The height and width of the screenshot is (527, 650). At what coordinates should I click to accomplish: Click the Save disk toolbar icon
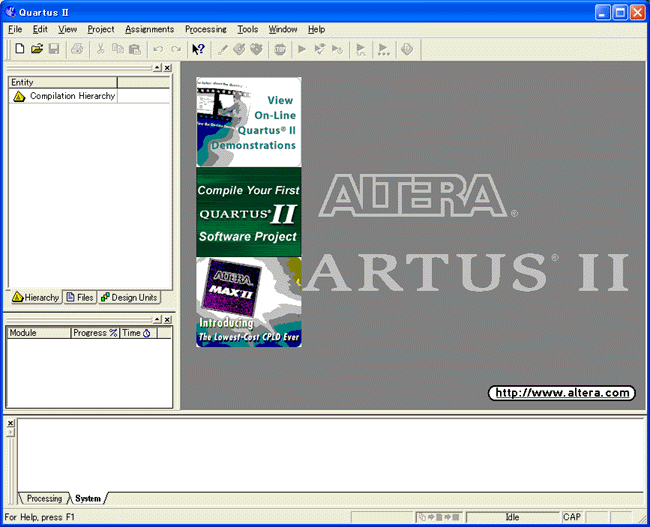(54, 48)
